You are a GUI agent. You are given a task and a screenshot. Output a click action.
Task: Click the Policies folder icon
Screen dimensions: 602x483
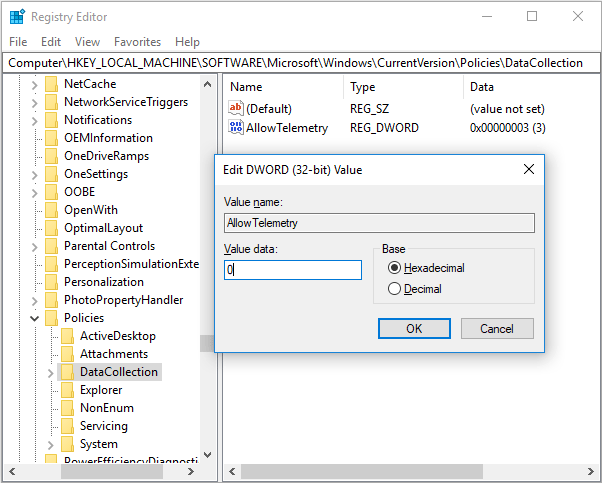click(51, 318)
